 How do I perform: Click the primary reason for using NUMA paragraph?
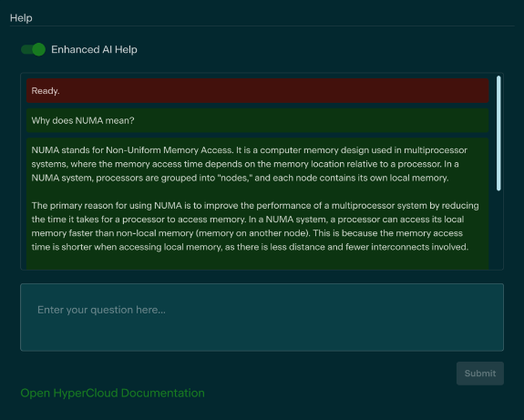coord(255,226)
